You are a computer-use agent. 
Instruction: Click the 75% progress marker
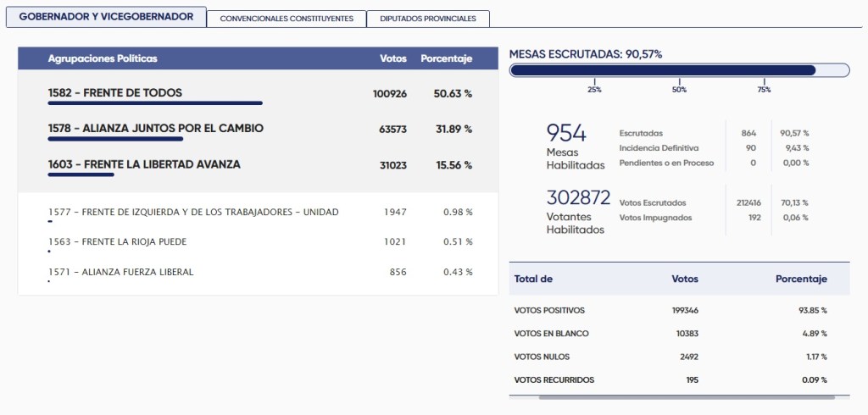[764, 90]
